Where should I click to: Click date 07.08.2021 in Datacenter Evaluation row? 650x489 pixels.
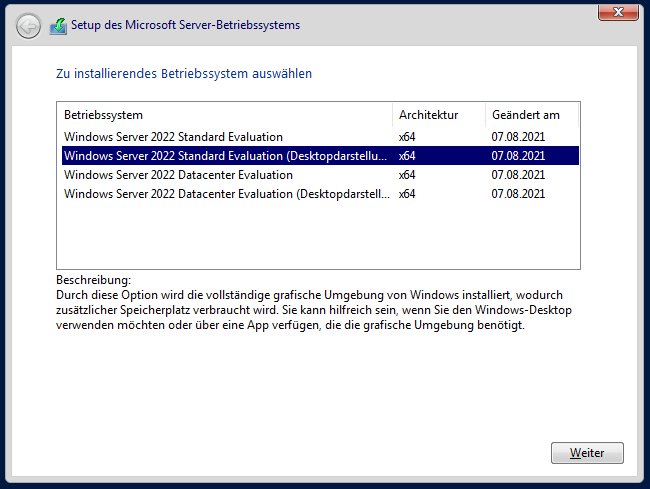point(518,175)
